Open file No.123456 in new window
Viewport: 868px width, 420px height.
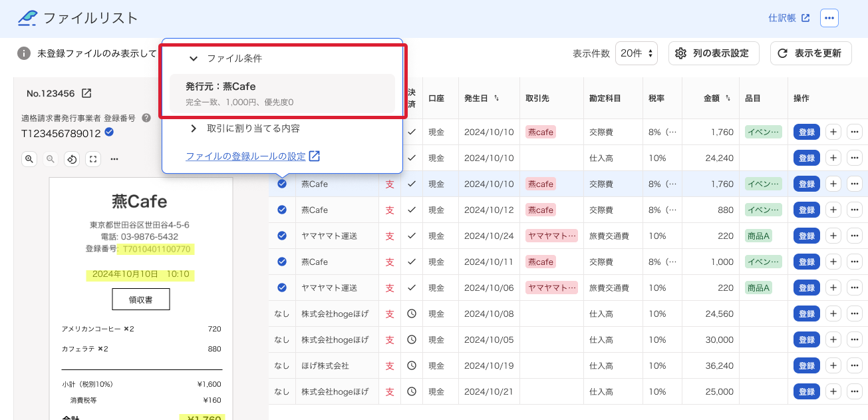[x=86, y=93]
